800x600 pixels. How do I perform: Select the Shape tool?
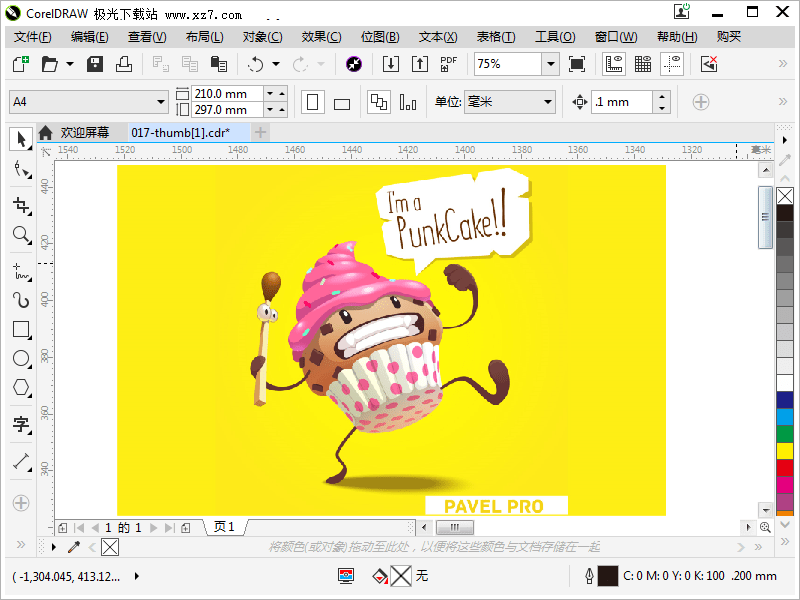coord(21,170)
